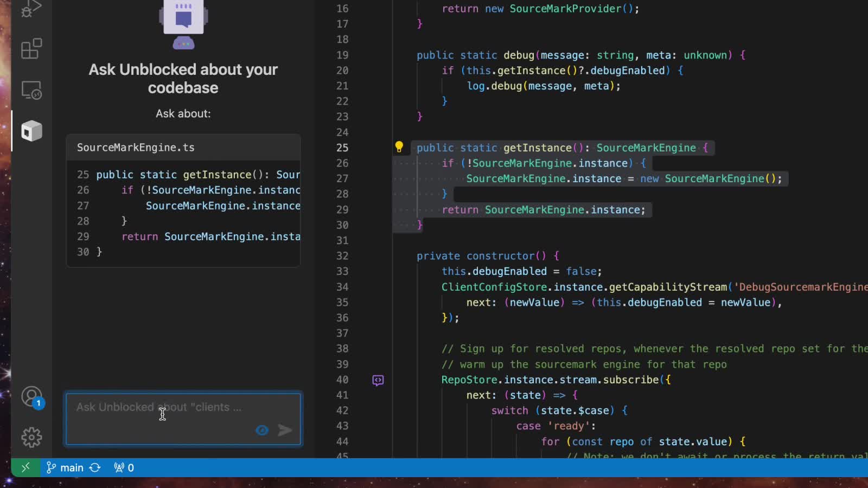The image size is (868, 488).
Task: Click the send arrow in the ask box
Action: click(x=285, y=430)
